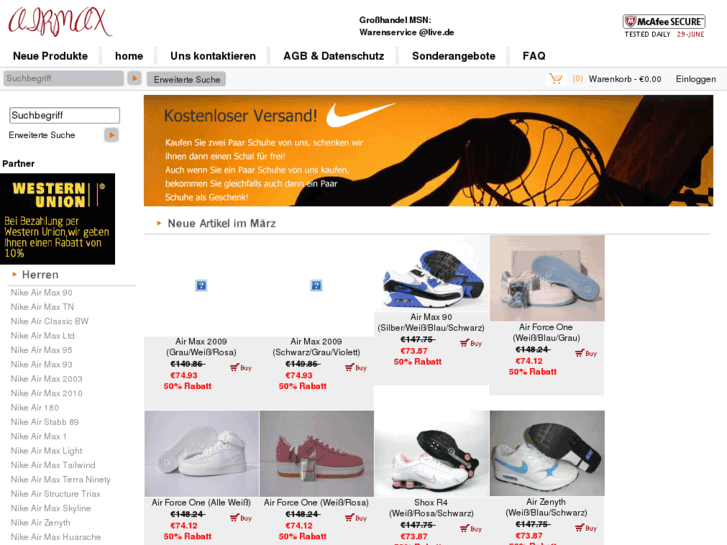The height and width of the screenshot is (545, 727).
Task: Open the Air Force One Weiß/Rosa thumbnail
Action: click(317, 454)
